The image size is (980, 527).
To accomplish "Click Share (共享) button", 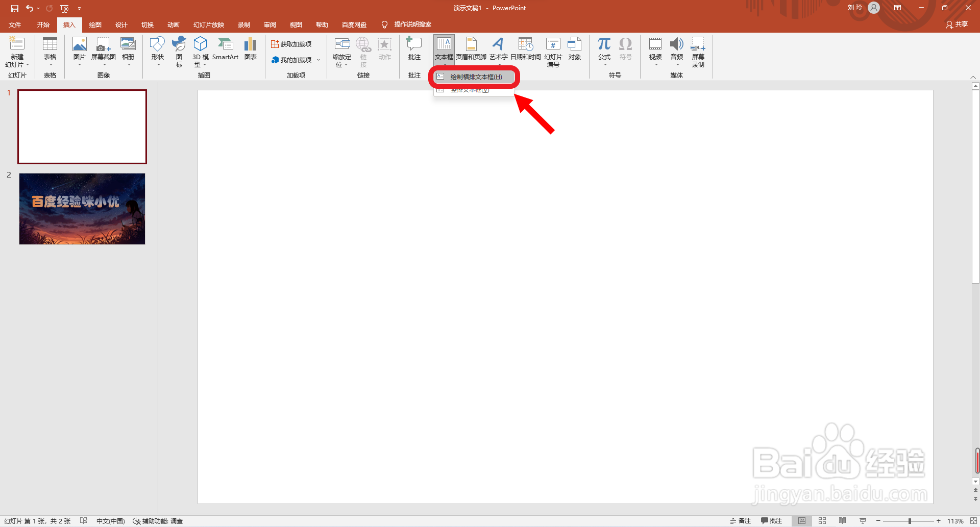I will pyautogui.click(x=957, y=24).
